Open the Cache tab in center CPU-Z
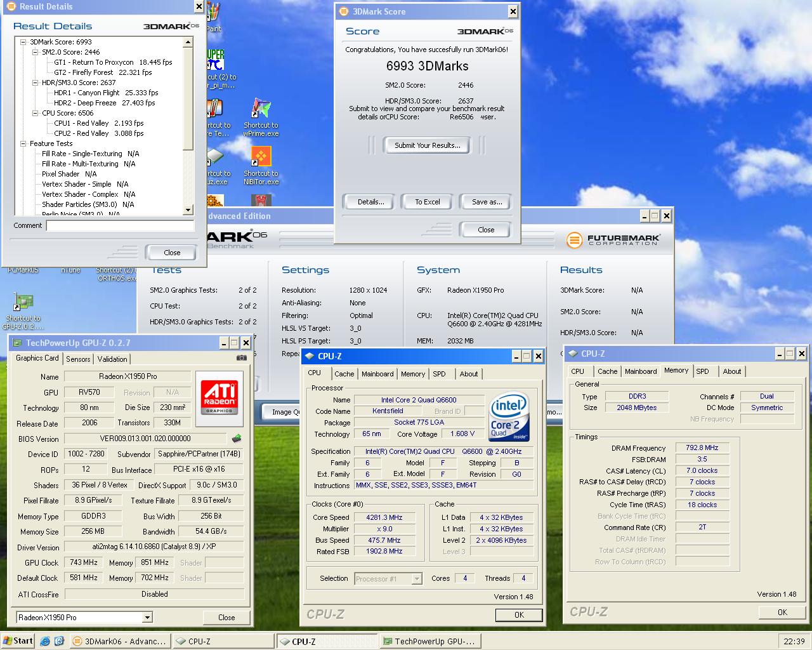The height and width of the screenshot is (650, 812). tap(344, 374)
